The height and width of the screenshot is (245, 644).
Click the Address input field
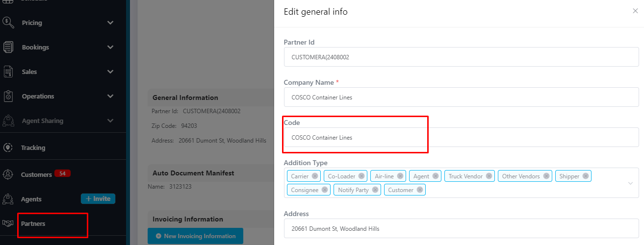tap(462, 228)
